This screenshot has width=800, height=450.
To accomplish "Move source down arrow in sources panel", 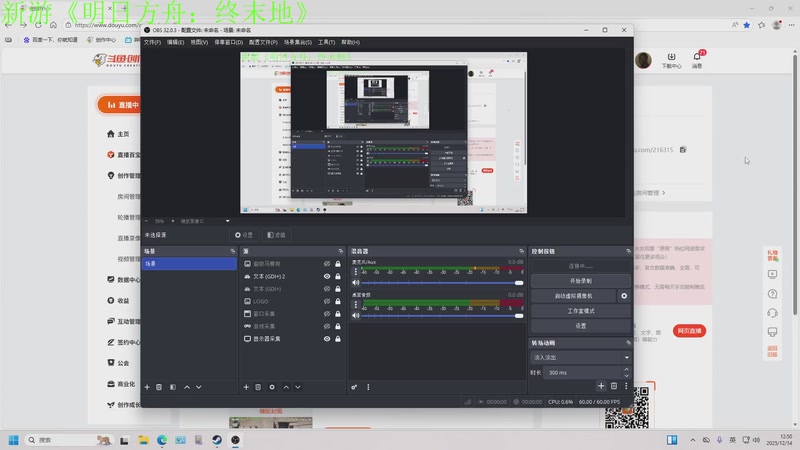I will coord(298,387).
